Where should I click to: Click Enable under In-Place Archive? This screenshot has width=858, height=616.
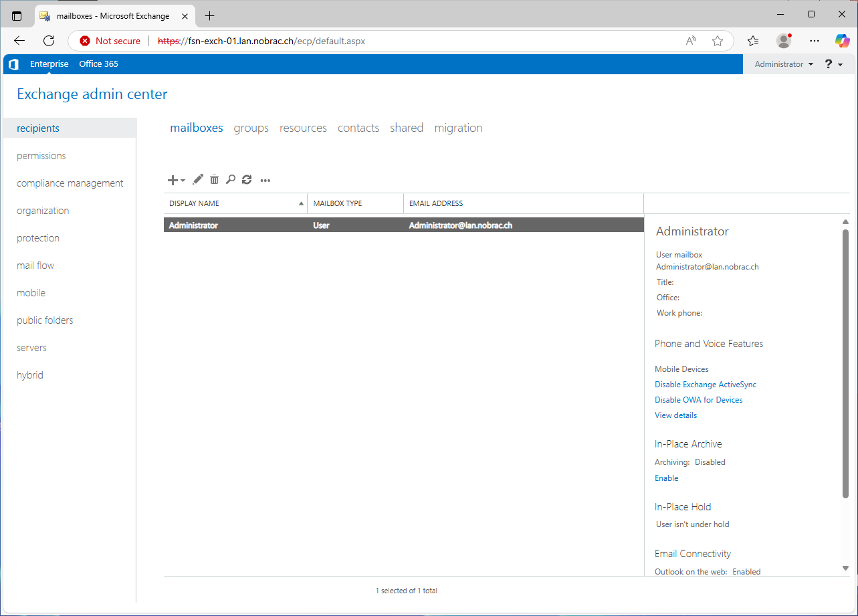[x=667, y=478]
